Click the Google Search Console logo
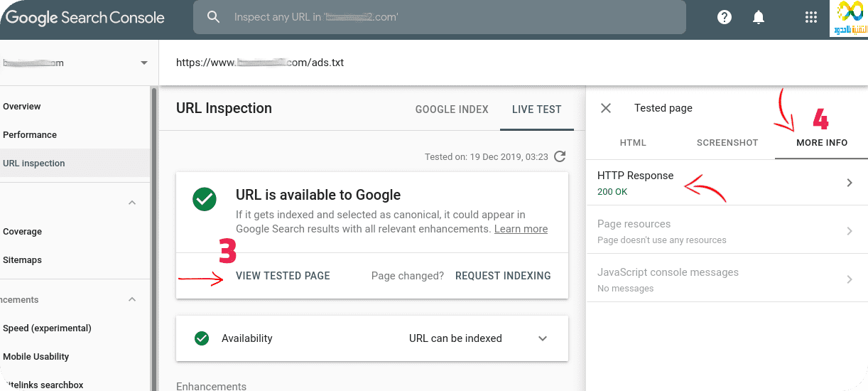Viewport: 868px width, 391px height. (85, 18)
